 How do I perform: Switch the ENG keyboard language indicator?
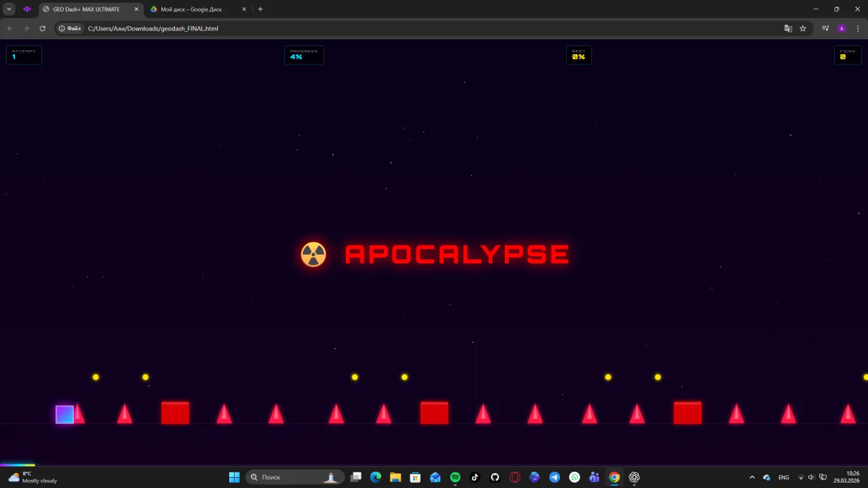click(784, 477)
